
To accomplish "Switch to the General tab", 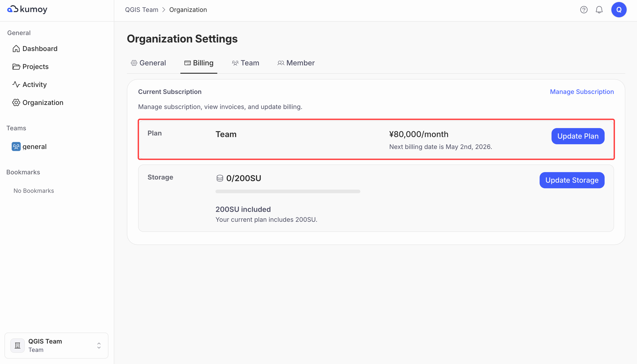I will tap(148, 63).
